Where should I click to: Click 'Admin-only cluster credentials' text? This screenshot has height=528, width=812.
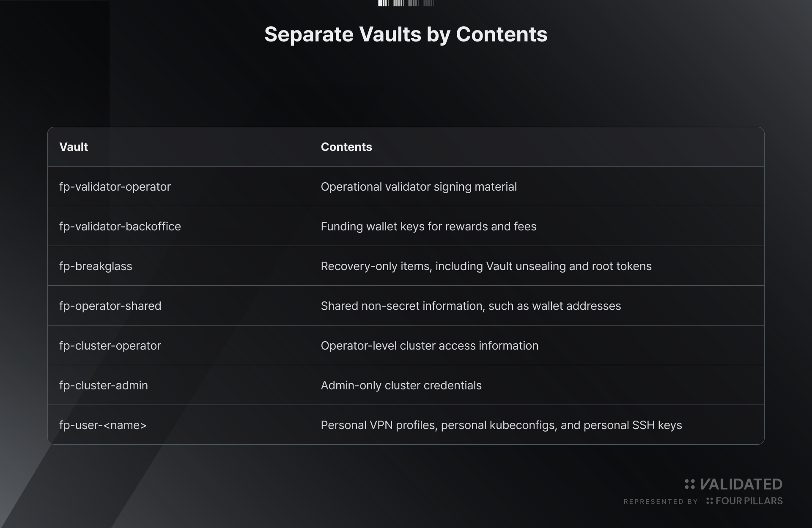401,385
